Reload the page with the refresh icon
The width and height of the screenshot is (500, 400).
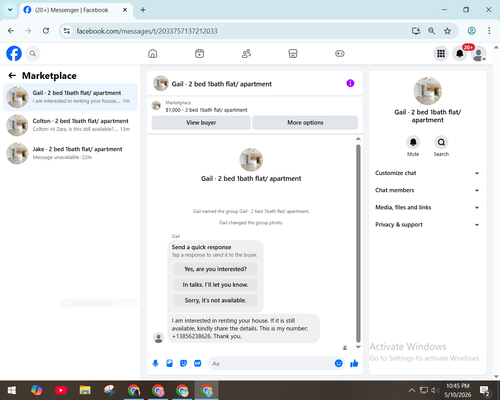point(46,31)
